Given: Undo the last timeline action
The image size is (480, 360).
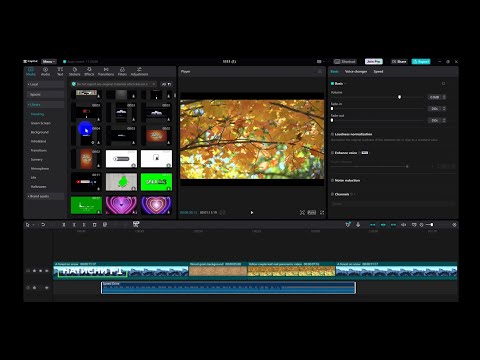Looking at the screenshot, I should click(43, 225).
